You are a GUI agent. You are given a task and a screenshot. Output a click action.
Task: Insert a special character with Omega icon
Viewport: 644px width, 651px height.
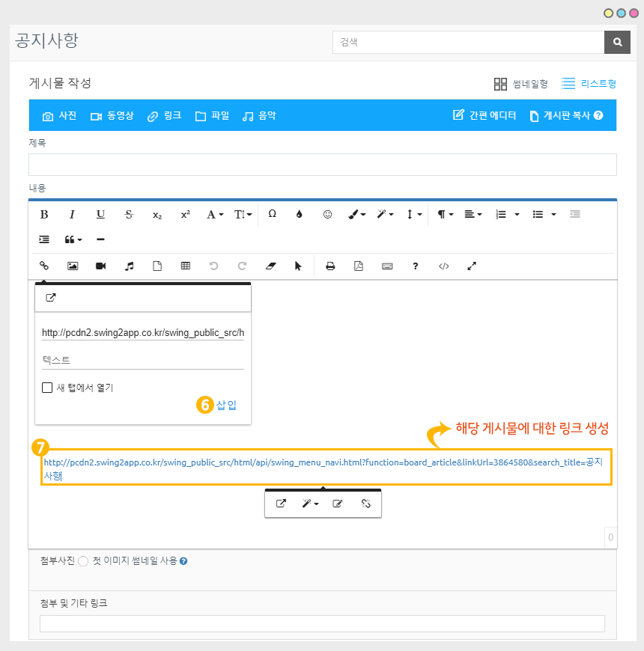pyautogui.click(x=273, y=214)
